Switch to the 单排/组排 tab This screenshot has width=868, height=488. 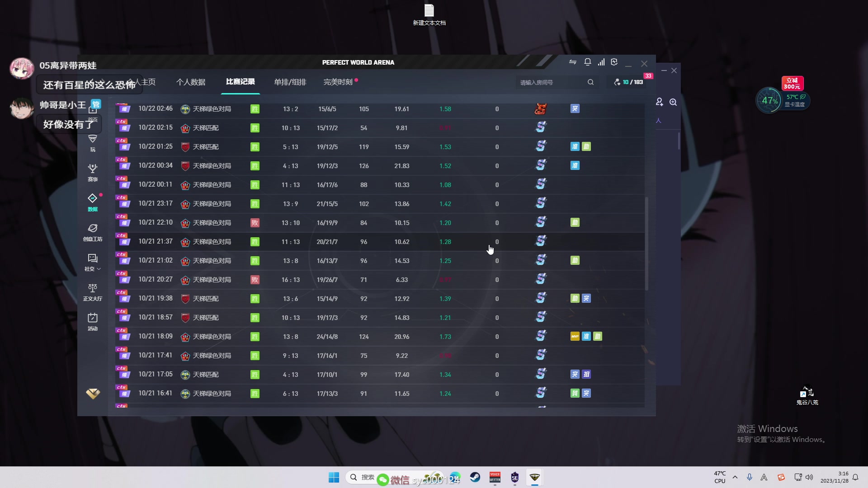pos(290,82)
